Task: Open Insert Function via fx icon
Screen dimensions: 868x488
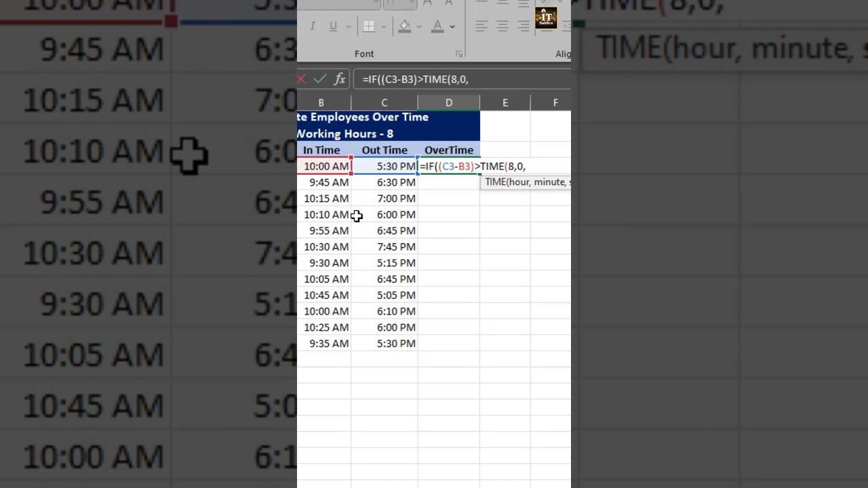Action: (340, 79)
